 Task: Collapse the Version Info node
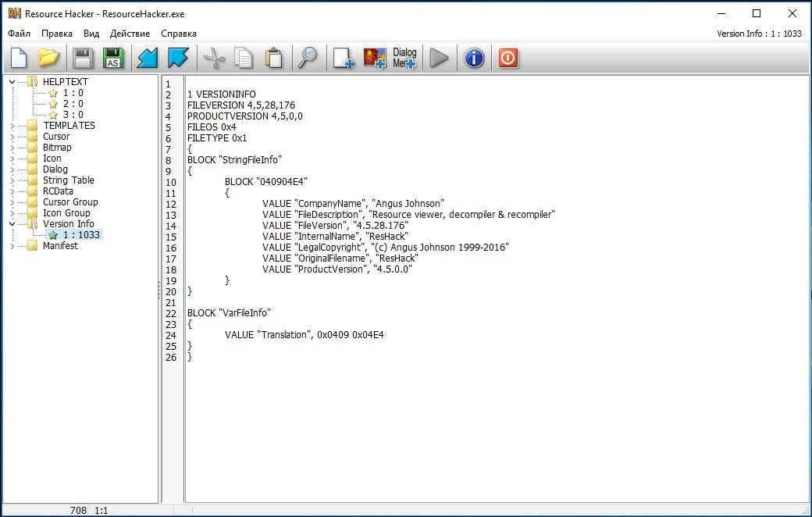point(12,224)
